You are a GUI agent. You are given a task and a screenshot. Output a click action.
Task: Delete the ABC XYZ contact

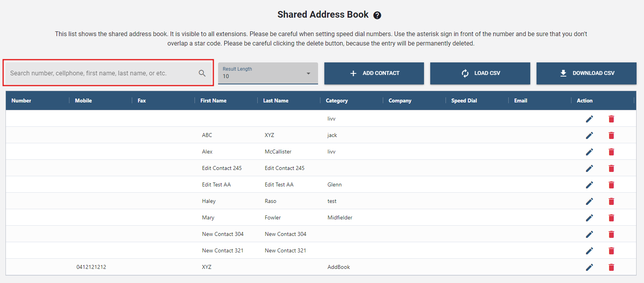[611, 135]
